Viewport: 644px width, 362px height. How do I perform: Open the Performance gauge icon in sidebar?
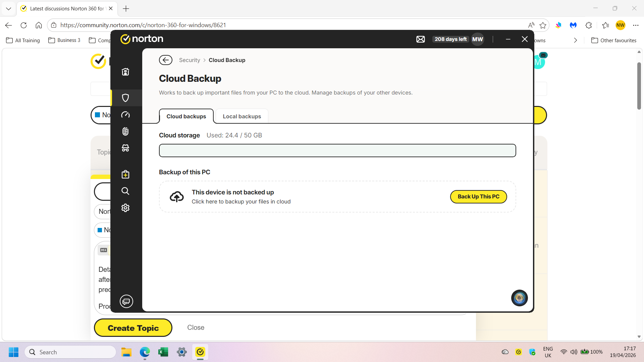[x=125, y=115]
